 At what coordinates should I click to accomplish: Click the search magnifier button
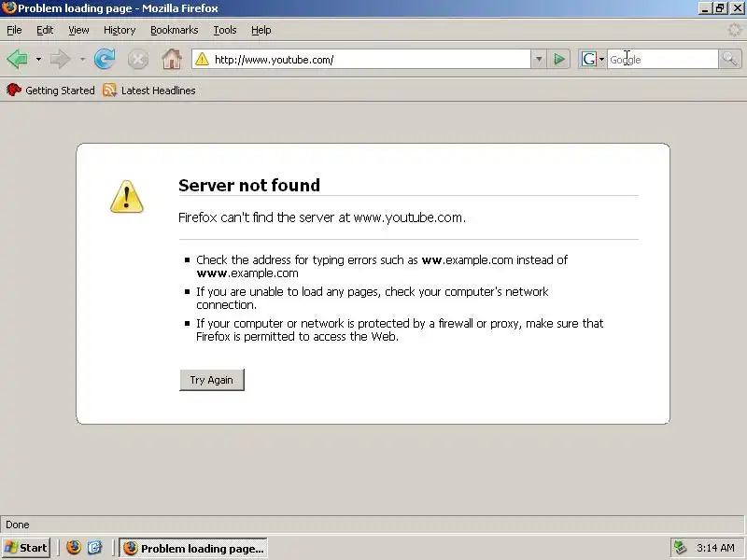click(x=729, y=60)
